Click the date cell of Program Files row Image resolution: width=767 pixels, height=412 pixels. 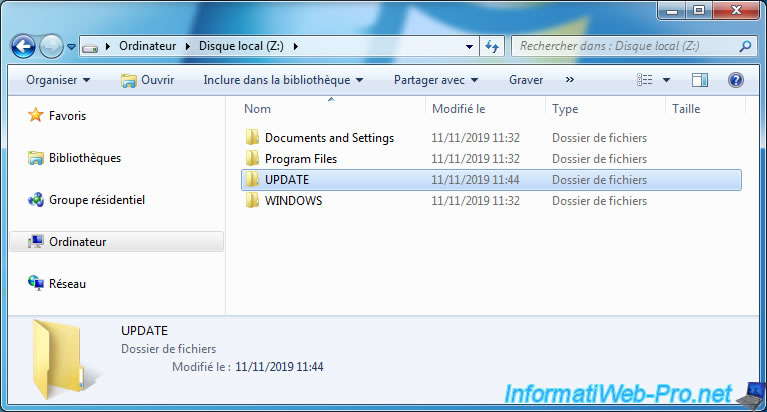pyautogui.click(x=475, y=159)
